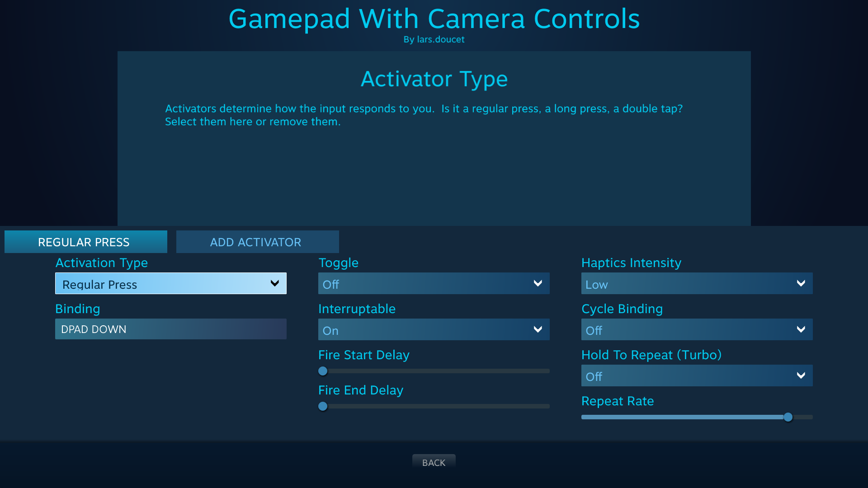The width and height of the screenshot is (868, 488).
Task: Drag the Fire Start Delay slider
Action: (x=322, y=371)
